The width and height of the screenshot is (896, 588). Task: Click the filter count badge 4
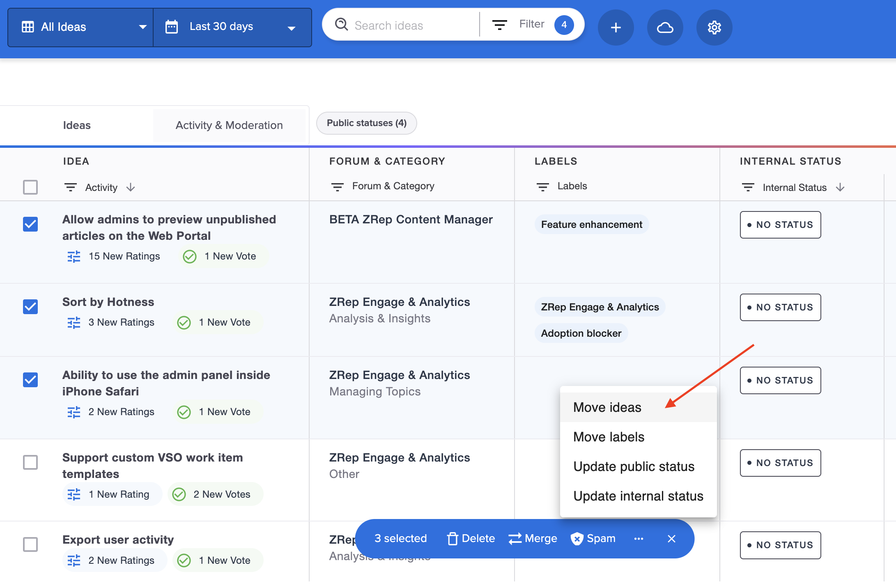(564, 25)
